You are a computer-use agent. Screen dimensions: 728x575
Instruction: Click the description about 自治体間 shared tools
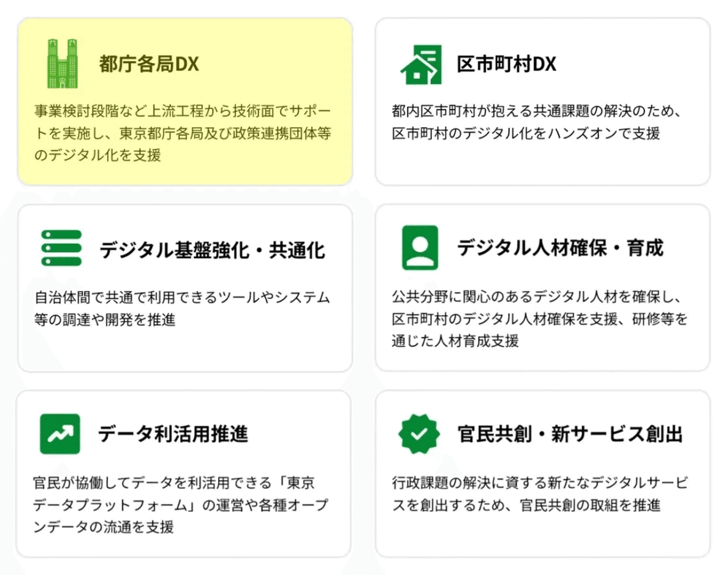(x=182, y=308)
